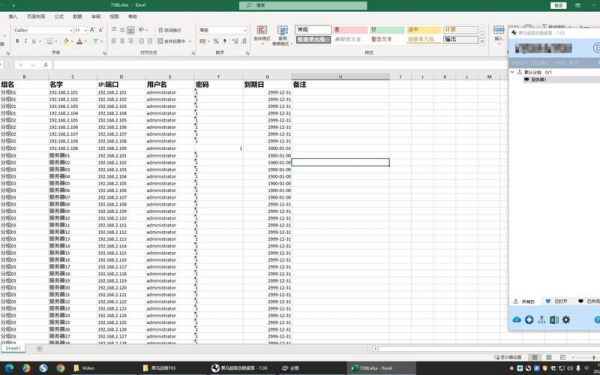Switch to Normal view in status bar
Viewport: 600px width, 375px height.
pyautogui.click(x=534, y=357)
